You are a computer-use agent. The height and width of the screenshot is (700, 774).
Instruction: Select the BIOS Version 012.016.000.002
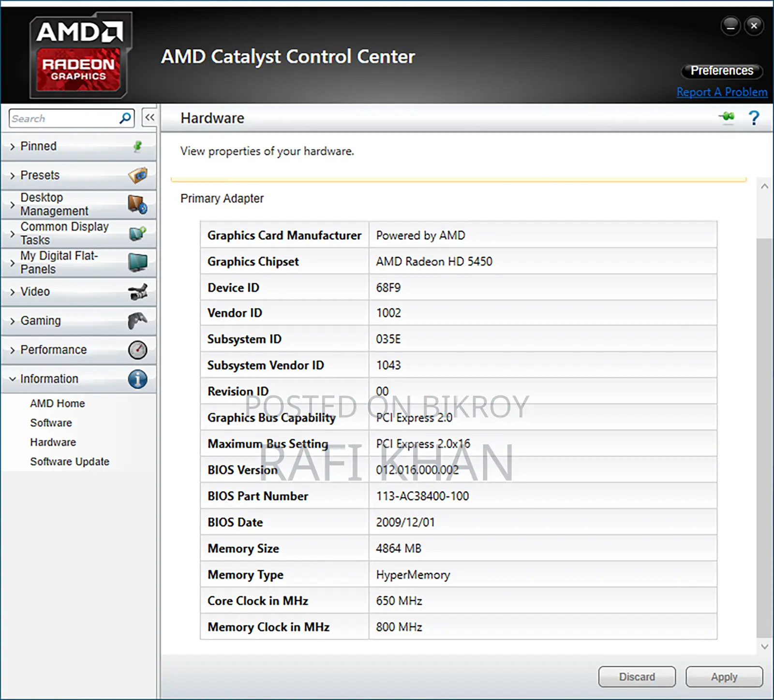pos(417,470)
